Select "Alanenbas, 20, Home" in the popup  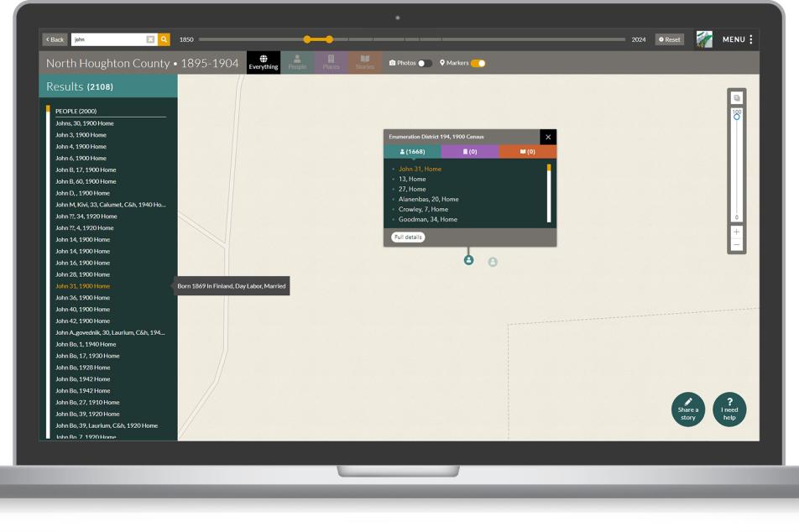(429, 199)
